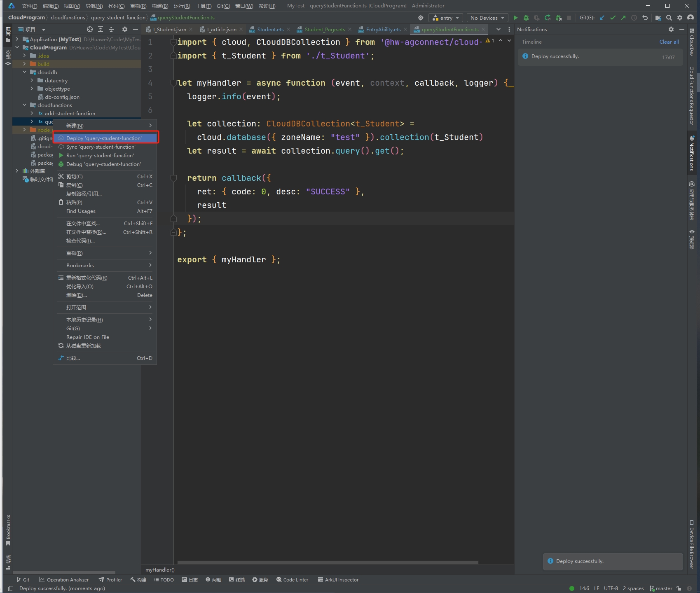Click Expand All icon in project panel

coord(101,29)
